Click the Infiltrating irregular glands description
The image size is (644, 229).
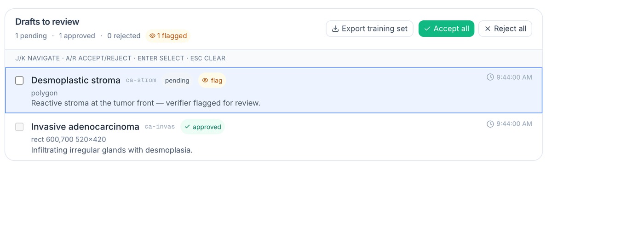112,150
